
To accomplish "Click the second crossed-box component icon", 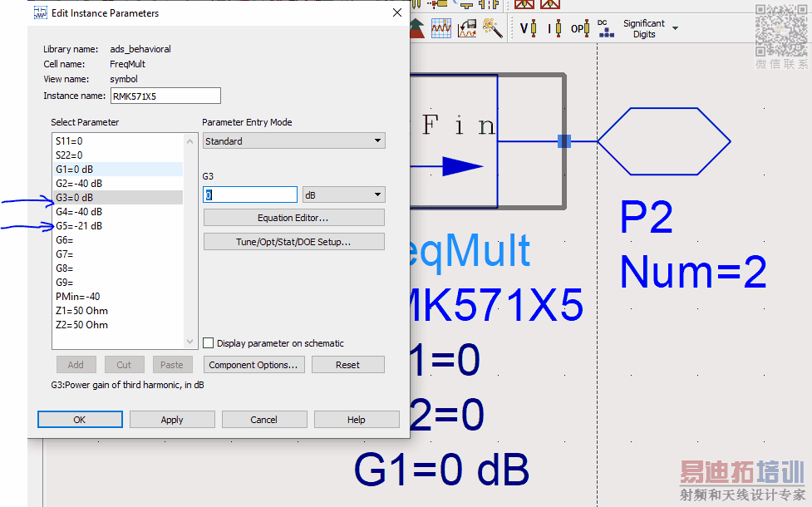I will pyautogui.click(x=550, y=5).
